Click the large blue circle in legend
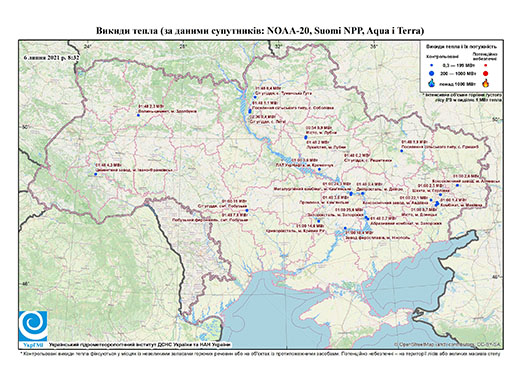The width and height of the screenshot is (520, 368). click(x=432, y=73)
